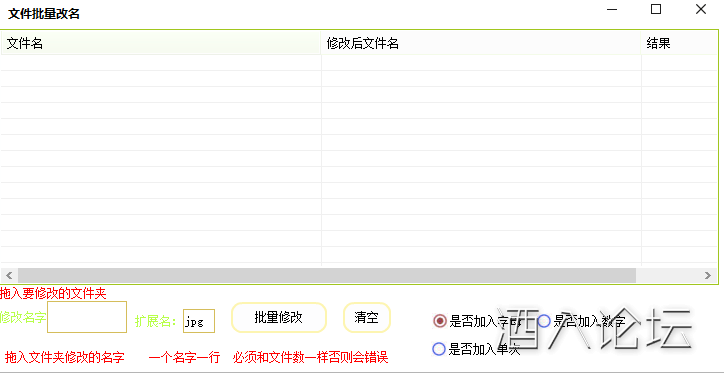Click the horizontal scrollbar right arrow
Screen dimensions: 724x373
point(708,275)
